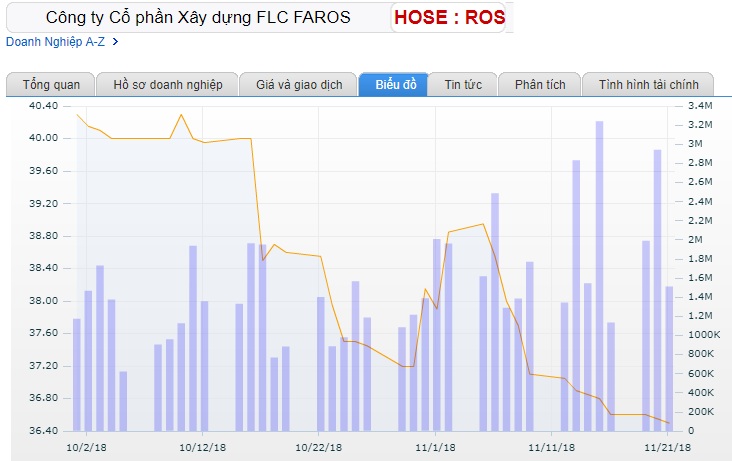Click the 1.2M volume axis label
This screenshot has width=732, height=461.
(x=700, y=316)
